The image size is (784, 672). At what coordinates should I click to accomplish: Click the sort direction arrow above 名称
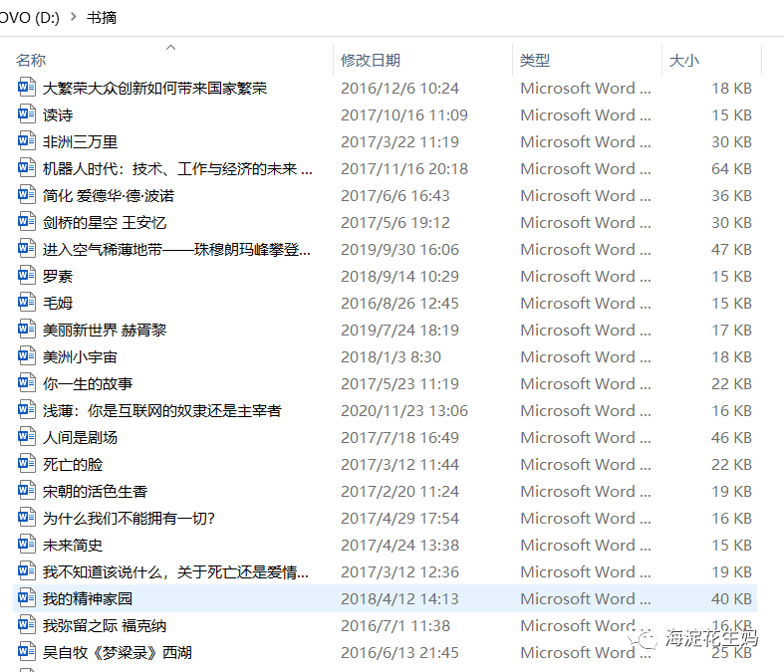pyautogui.click(x=171, y=47)
